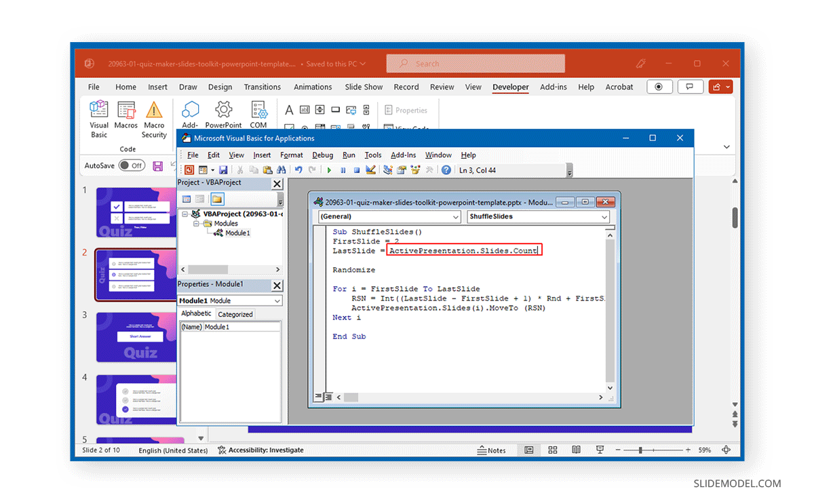Click the zoom slider in status bar

652,450
